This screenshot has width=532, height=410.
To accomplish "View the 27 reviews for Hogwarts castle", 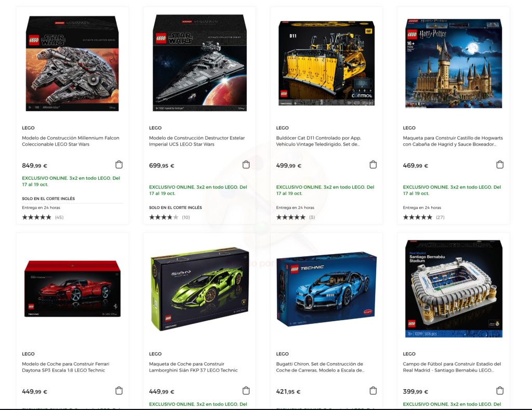I will [x=424, y=217].
